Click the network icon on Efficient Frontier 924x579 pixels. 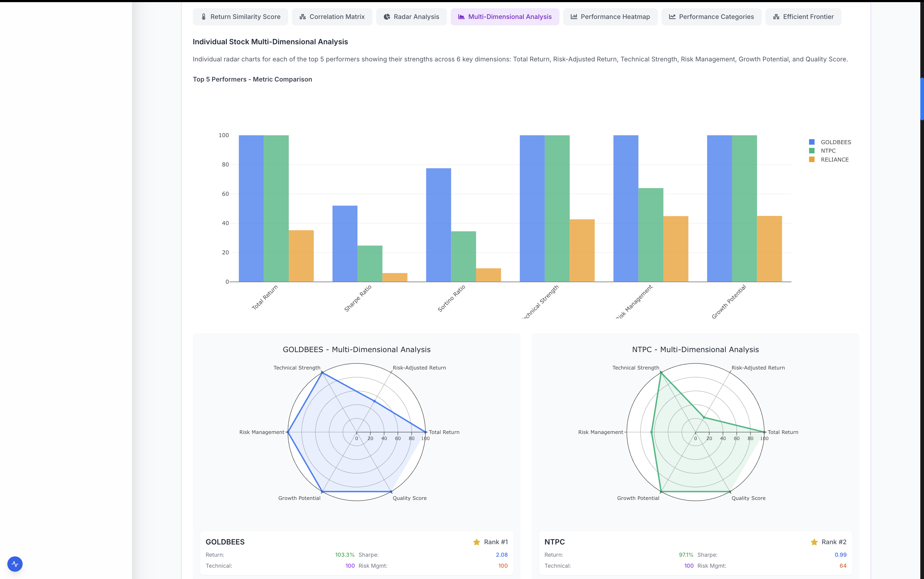776,17
